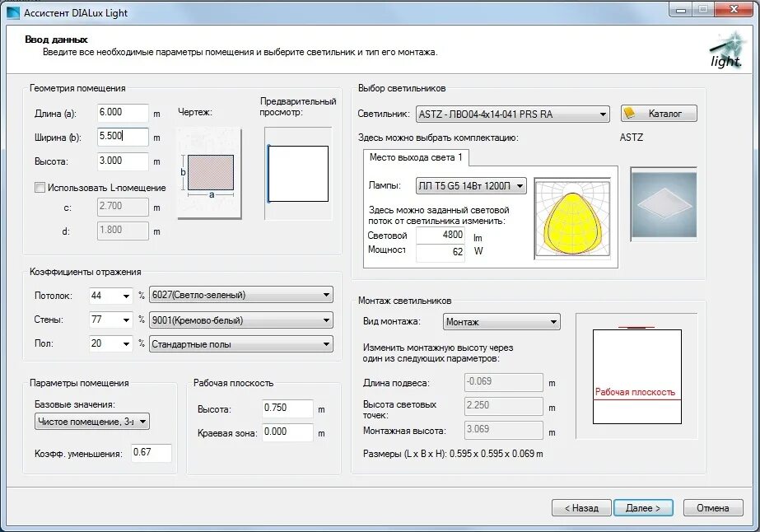Image resolution: width=760 pixels, height=532 pixels.
Task: Click the room Высота field with 3.000
Action: (123, 161)
